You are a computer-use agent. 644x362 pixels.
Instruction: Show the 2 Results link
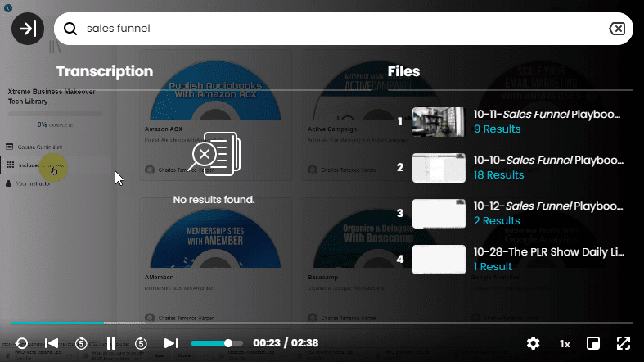coord(497,220)
